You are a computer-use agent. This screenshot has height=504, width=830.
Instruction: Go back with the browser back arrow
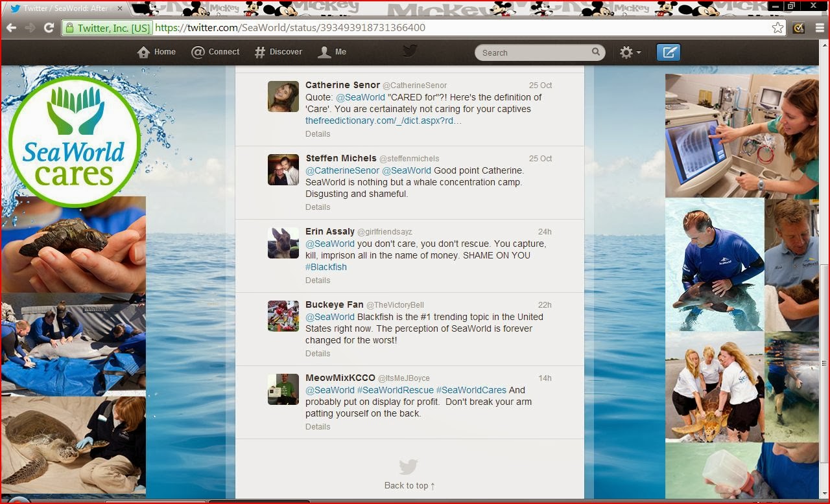pos(11,28)
